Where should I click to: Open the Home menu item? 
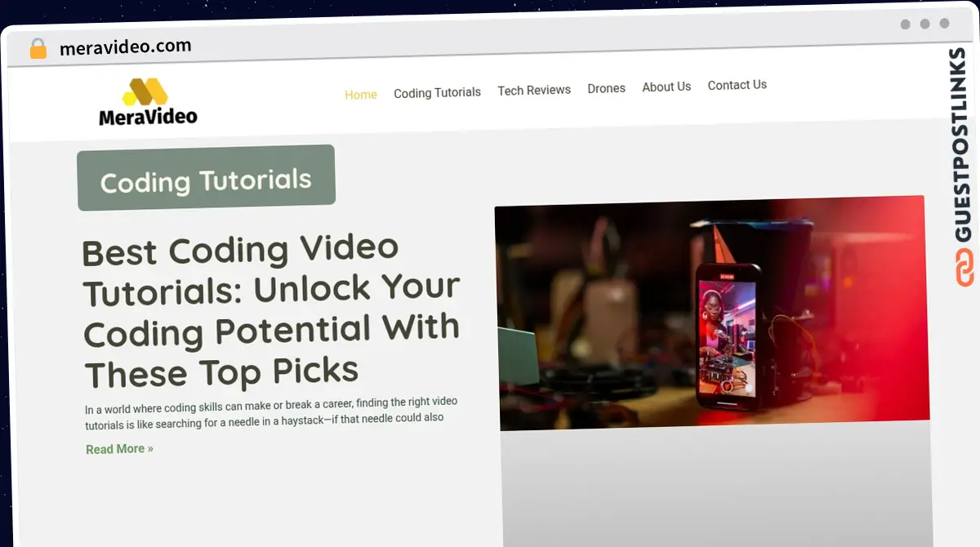(x=361, y=95)
